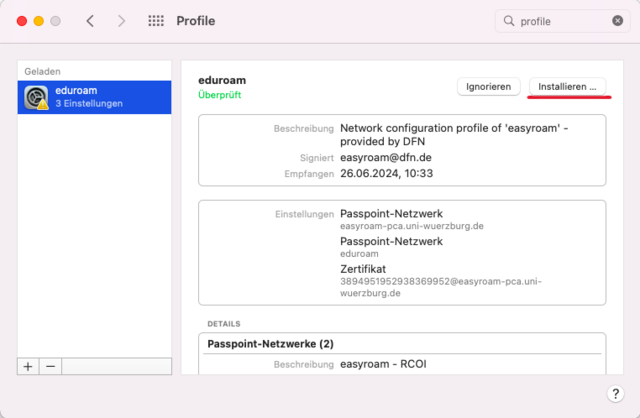Click the magnifier icon in search
This screenshot has height=418, width=640.
pos(509,20)
